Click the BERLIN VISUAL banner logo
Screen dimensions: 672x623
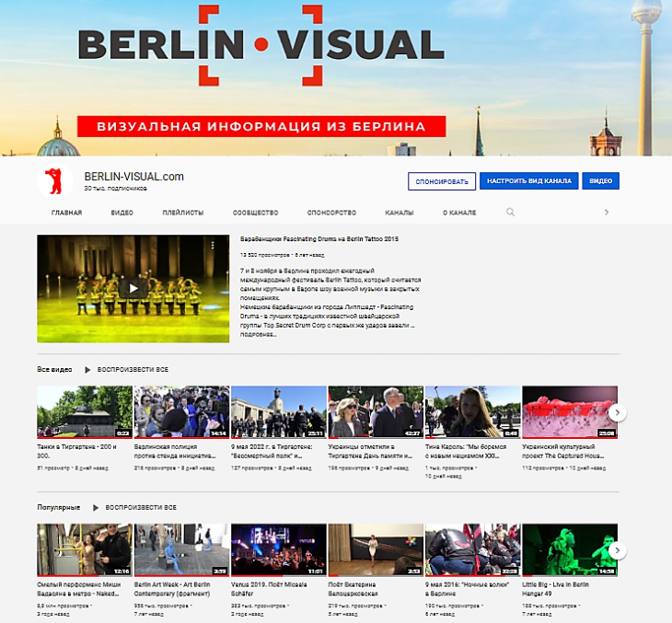click(261, 44)
